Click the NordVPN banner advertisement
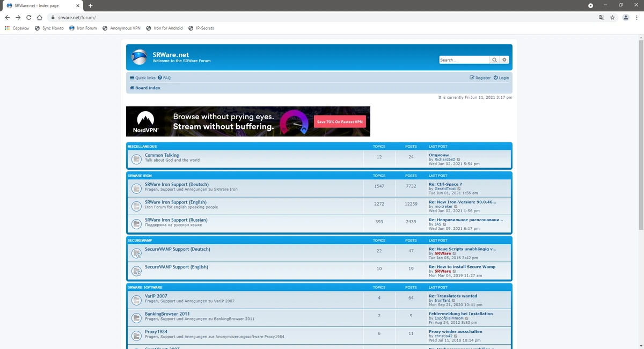644x349 pixels. point(248,121)
